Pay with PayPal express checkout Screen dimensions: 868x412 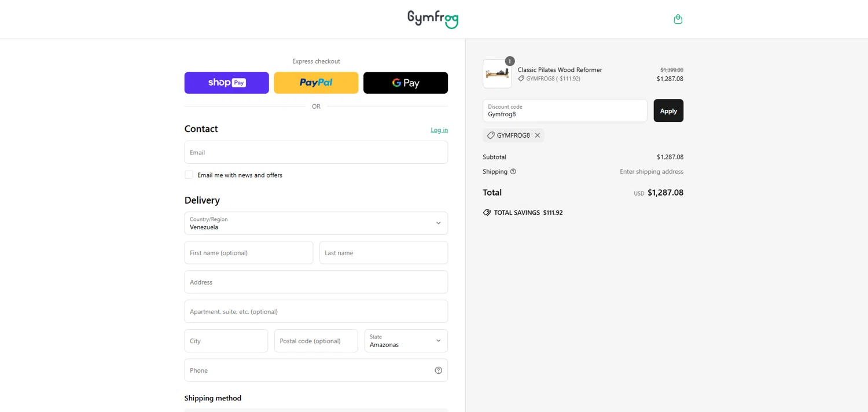click(316, 83)
